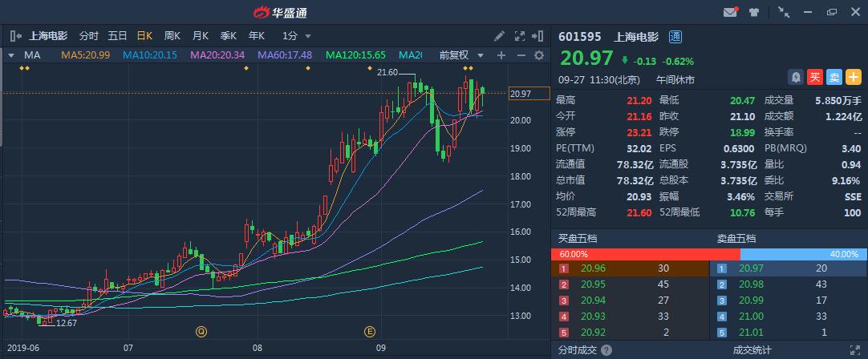Screen dimensions: 868x359
Task: Select the 月K monthly candlestick tab
Action: pyautogui.click(x=201, y=37)
